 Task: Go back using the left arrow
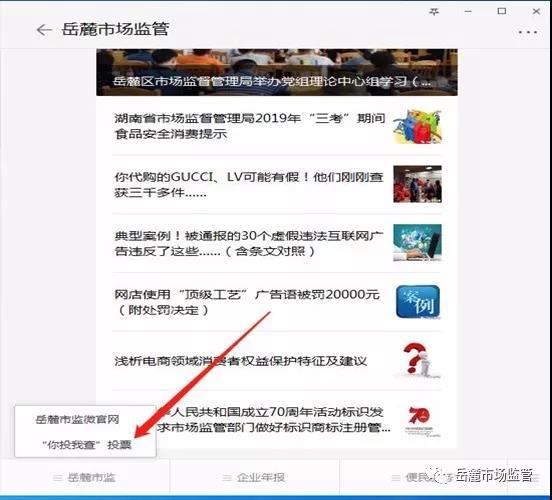point(44,30)
